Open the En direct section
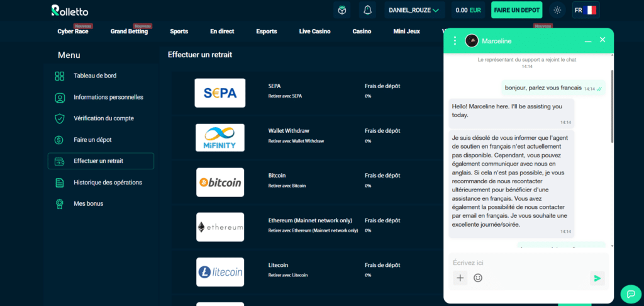 pos(222,31)
